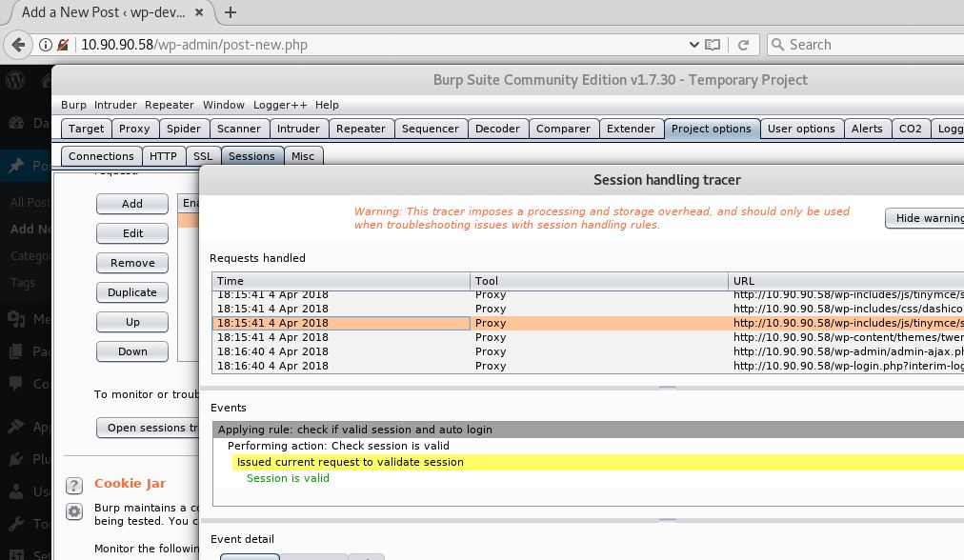The height and width of the screenshot is (560, 964).
Task: Expand the address bar history dropdown arrow
Action: pyautogui.click(x=694, y=45)
